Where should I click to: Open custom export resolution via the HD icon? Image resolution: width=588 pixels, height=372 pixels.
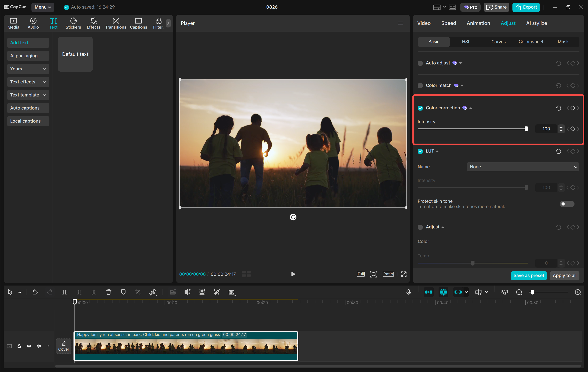(232, 292)
